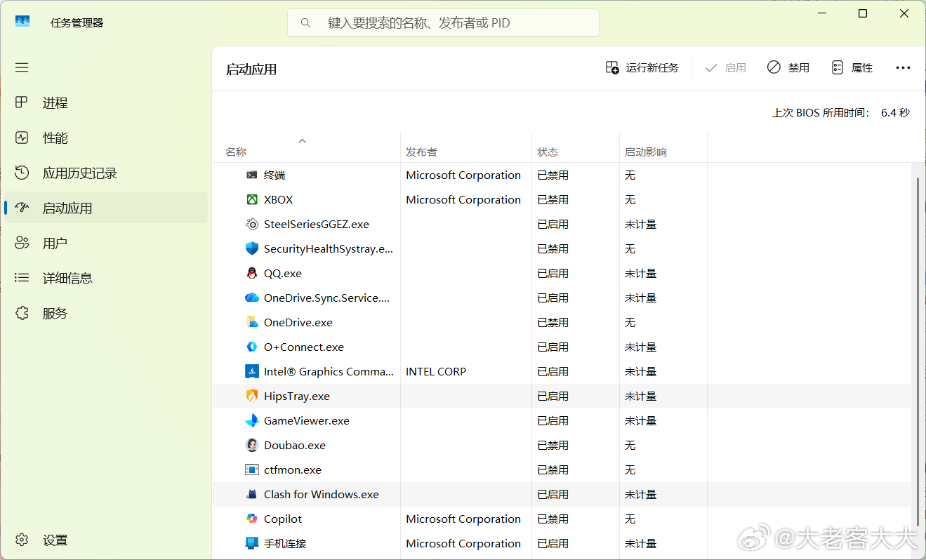Click the Copilot colorful icon
This screenshot has width=926, height=560.
(x=252, y=519)
